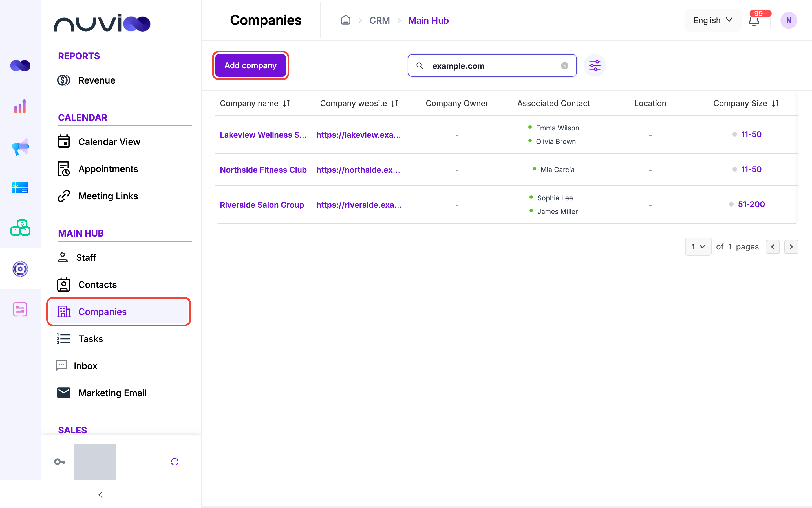Open Riverside Salon Group company link
Screen dimensions: 812x508
click(x=262, y=205)
